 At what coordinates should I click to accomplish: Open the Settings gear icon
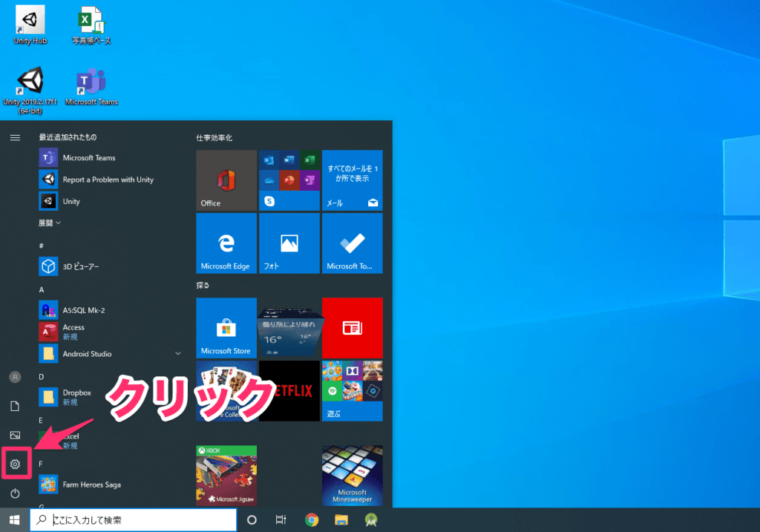pos(15,464)
